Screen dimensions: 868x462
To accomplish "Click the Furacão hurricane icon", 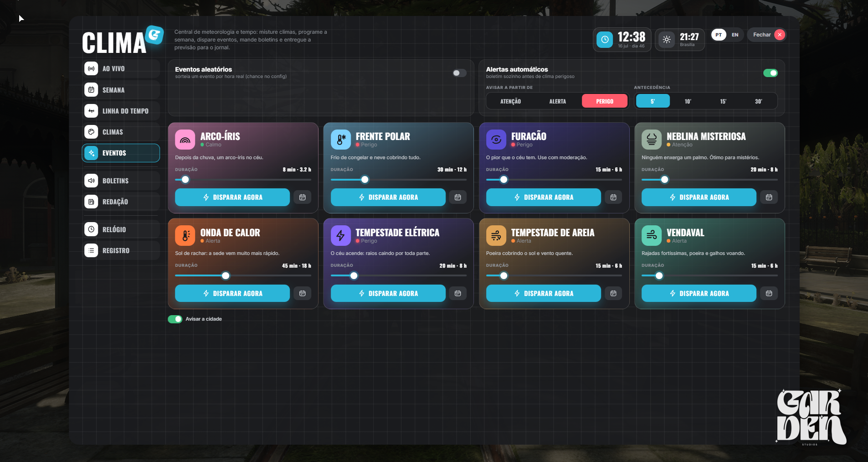I will click(x=496, y=140).
